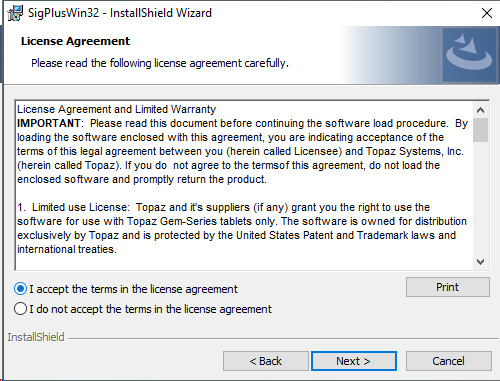
Task: Click the license text scroll-up arrow
Action: coord(480,110)
